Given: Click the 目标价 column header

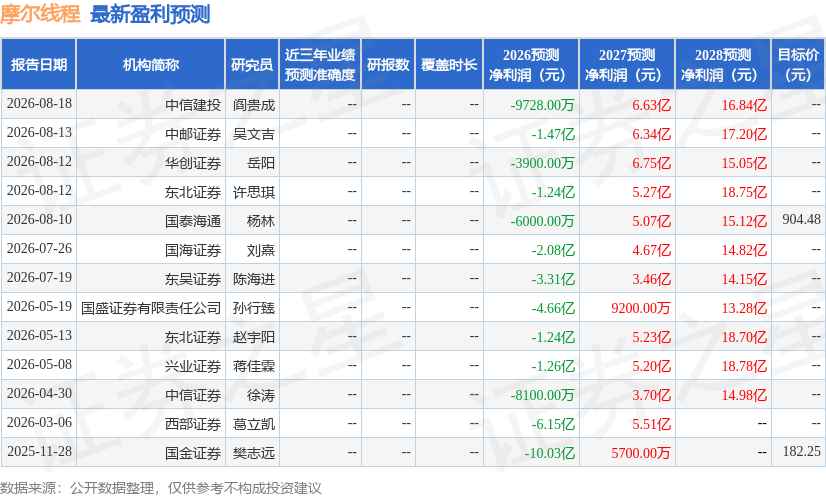Looking at the screenshot, I should click(x=798, y=64).
